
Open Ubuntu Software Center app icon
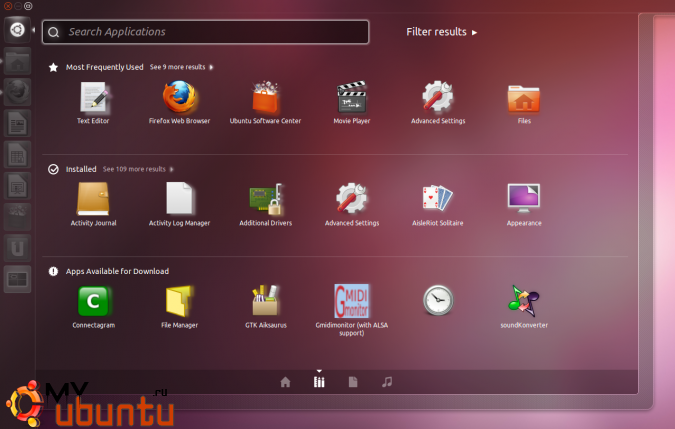pos(266,97)
